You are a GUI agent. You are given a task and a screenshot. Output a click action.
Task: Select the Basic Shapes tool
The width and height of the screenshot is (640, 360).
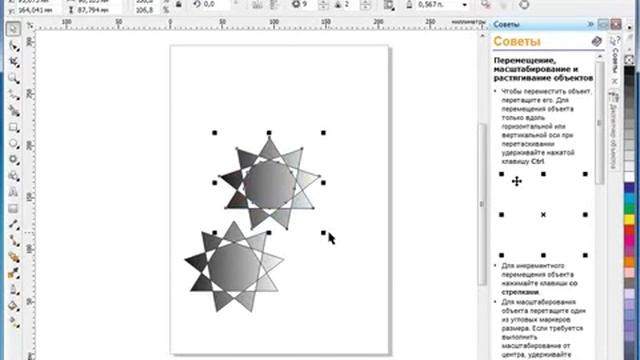pyautogui.click(x=13, y=176)
